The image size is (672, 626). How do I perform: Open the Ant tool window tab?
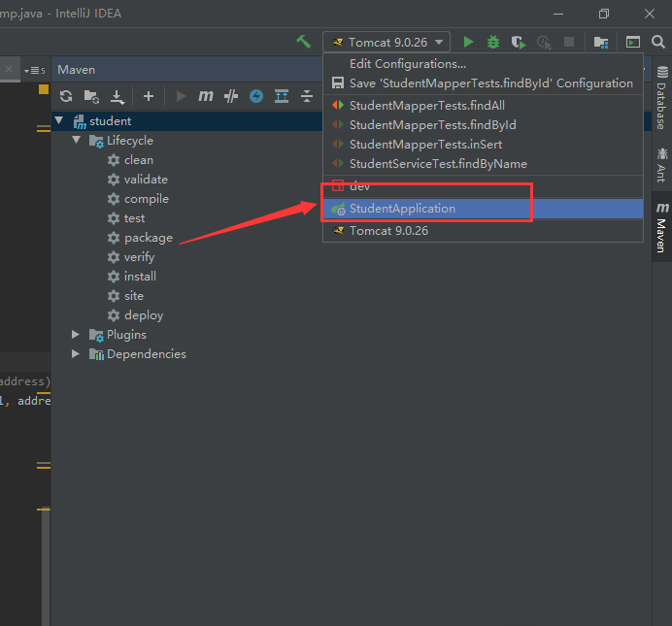661,165
